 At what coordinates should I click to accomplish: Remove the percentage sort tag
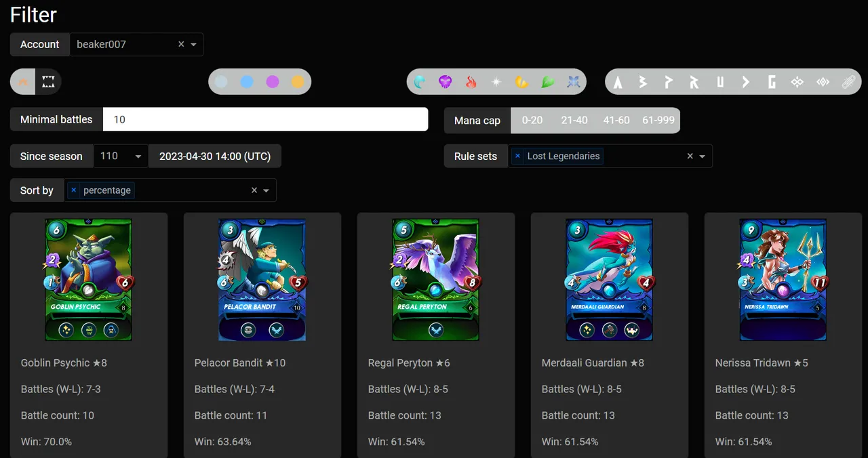[x=74, y=190]
